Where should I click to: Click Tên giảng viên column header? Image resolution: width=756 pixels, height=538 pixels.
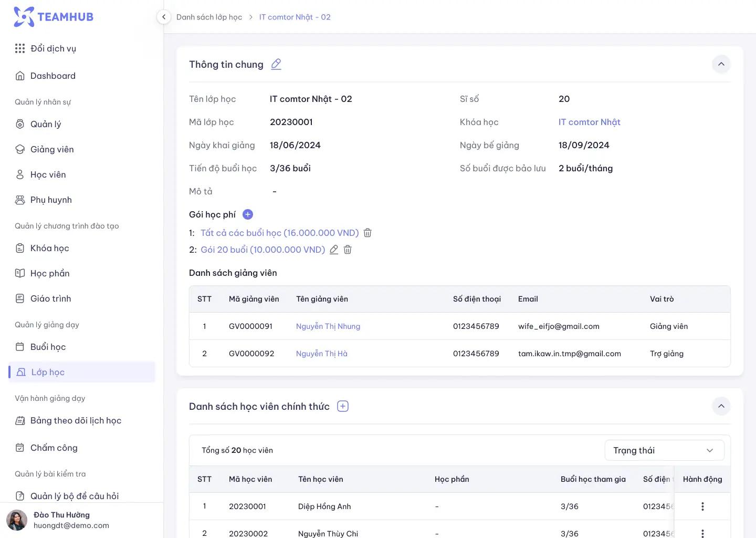(322, 299)
